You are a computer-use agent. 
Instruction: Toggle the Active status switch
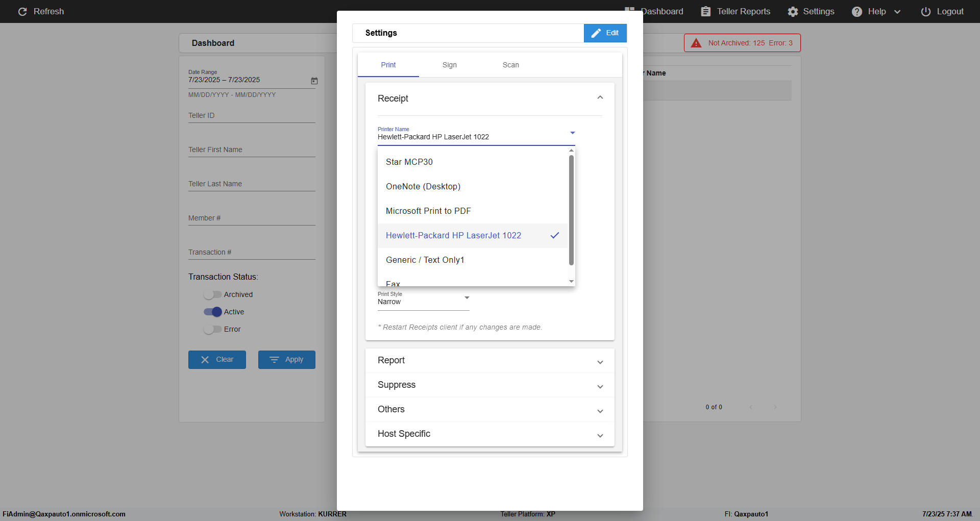(212, 312)
